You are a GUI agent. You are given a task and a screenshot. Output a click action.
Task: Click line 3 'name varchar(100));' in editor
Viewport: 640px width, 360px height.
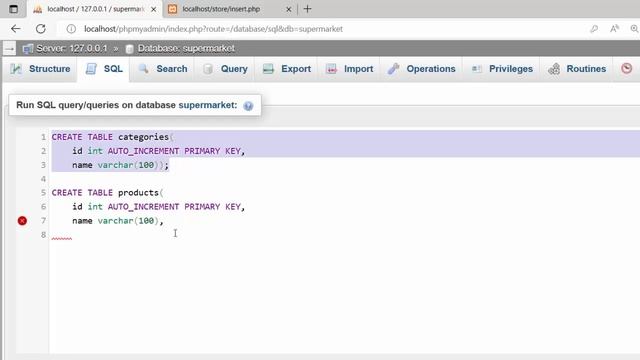(120, 165)
